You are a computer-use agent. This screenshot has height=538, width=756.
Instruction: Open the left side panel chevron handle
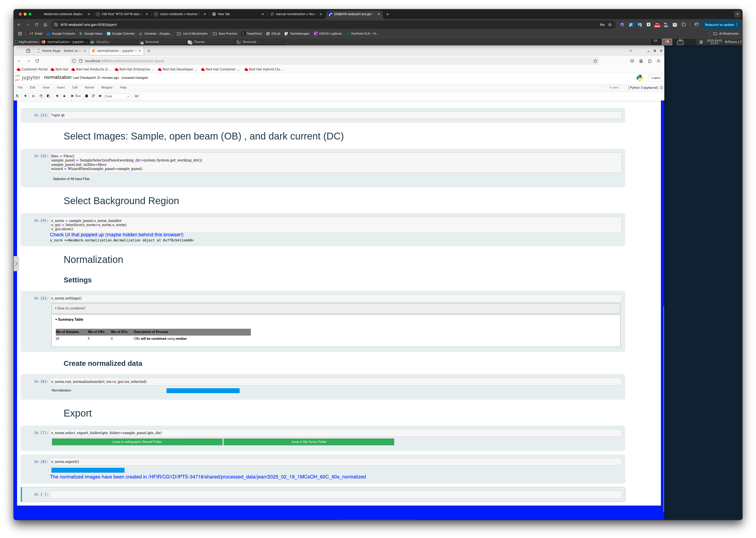[16, 264]
